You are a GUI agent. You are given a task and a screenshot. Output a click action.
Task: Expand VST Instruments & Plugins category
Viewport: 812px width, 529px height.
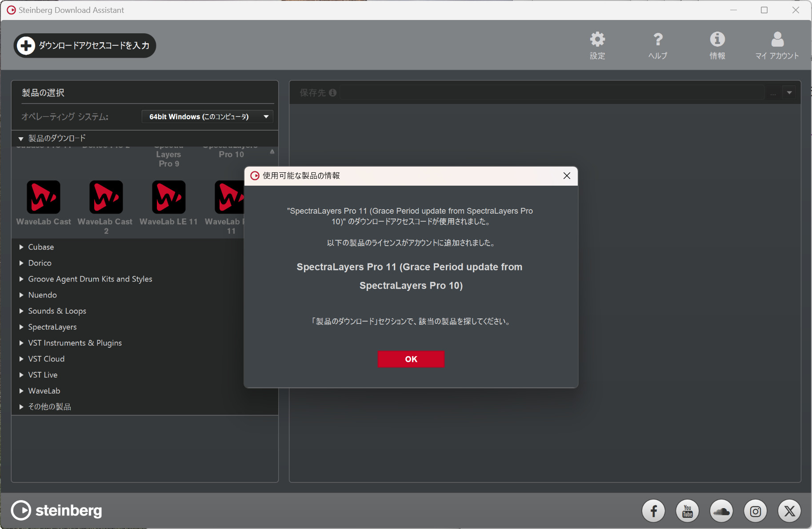[21, 343]
